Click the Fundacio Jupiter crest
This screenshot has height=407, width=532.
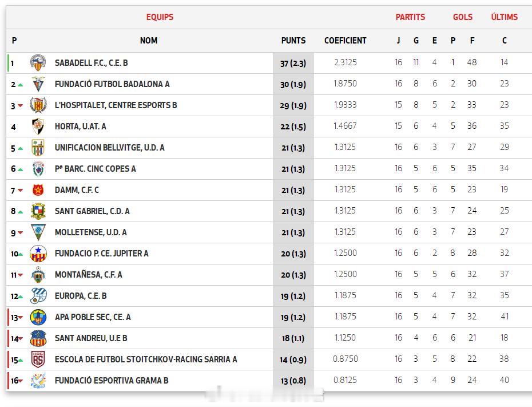(38, 254)
